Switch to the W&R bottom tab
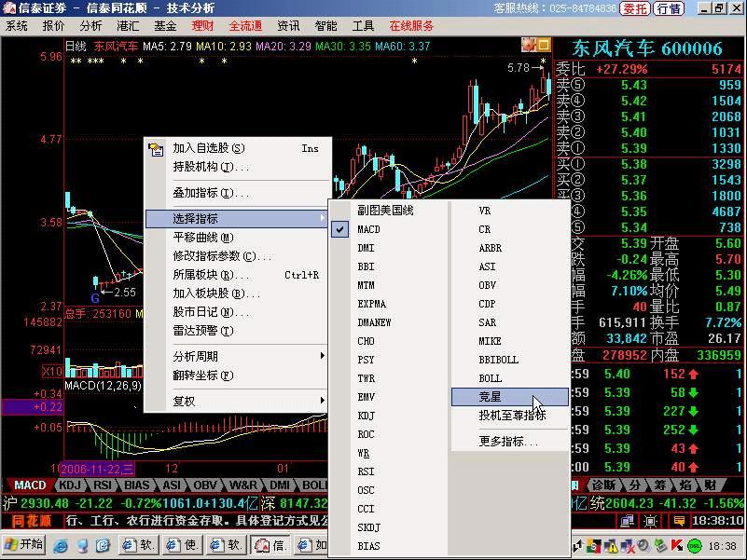 (243, 485)
